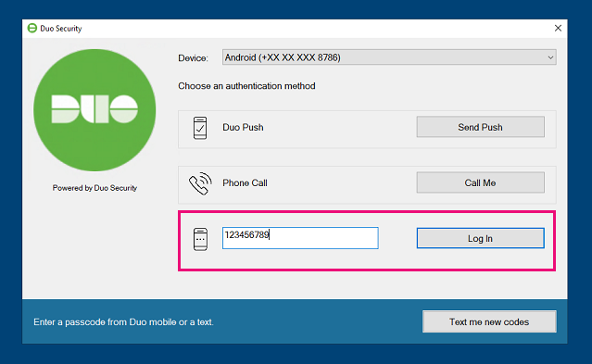
Task: Send a Duo Push notification
Action: pos(480,127)
